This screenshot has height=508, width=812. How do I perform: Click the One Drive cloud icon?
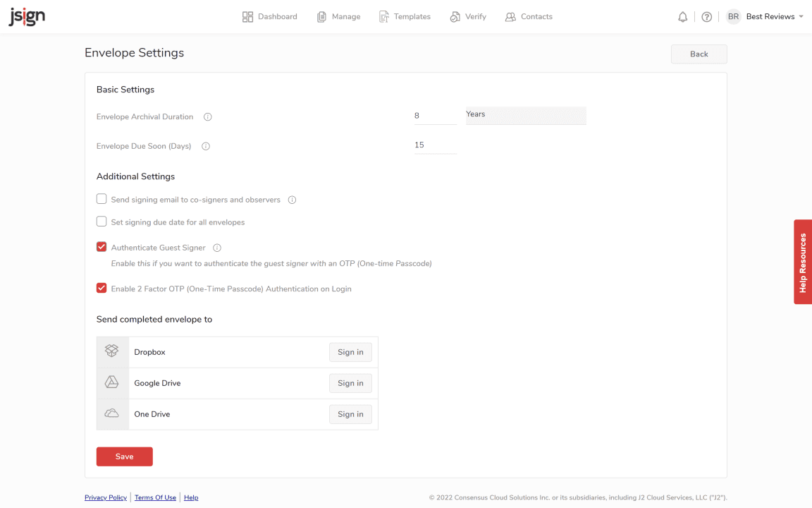pyautogui.click(x=112, y=413)
